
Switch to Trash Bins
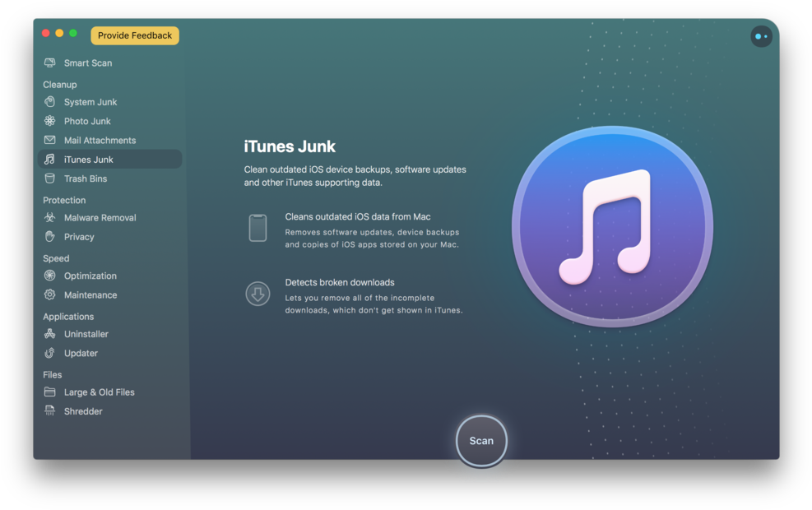click(x=109, y=178)
